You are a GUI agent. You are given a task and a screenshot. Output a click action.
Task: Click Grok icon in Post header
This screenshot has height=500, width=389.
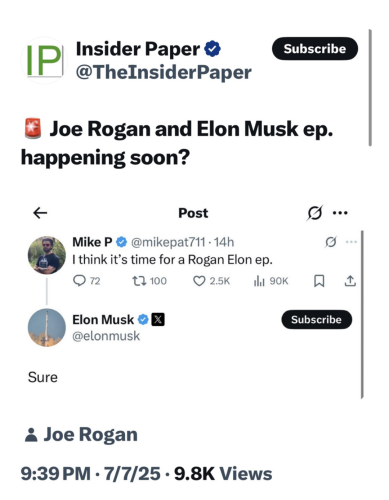pos(314,213)
